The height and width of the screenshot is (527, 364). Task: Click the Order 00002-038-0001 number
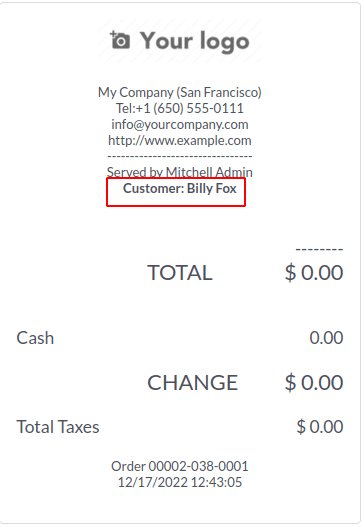click(x=179, y=466)
